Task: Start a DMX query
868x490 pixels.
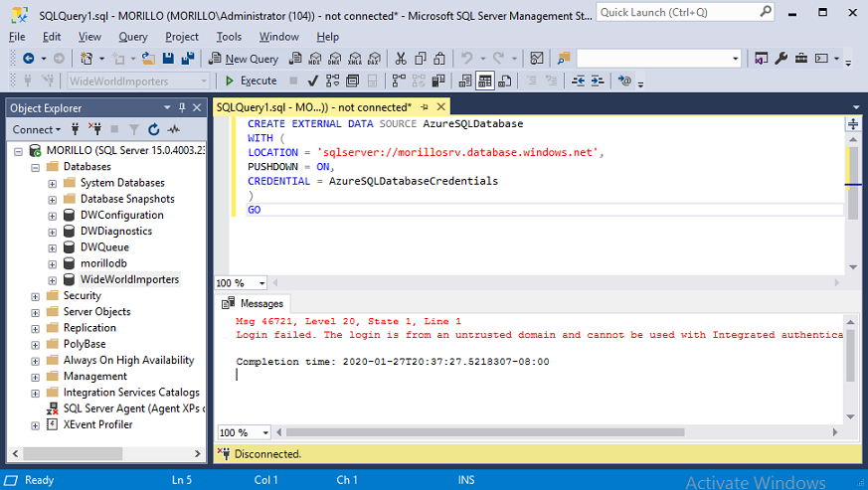Action: 335,58
